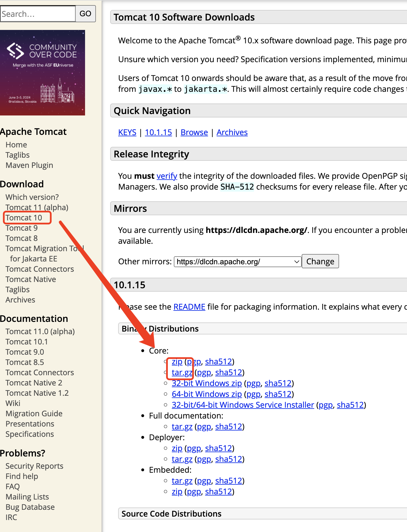Open Taglibs link under Apache Tomcat

click(17, 155)
